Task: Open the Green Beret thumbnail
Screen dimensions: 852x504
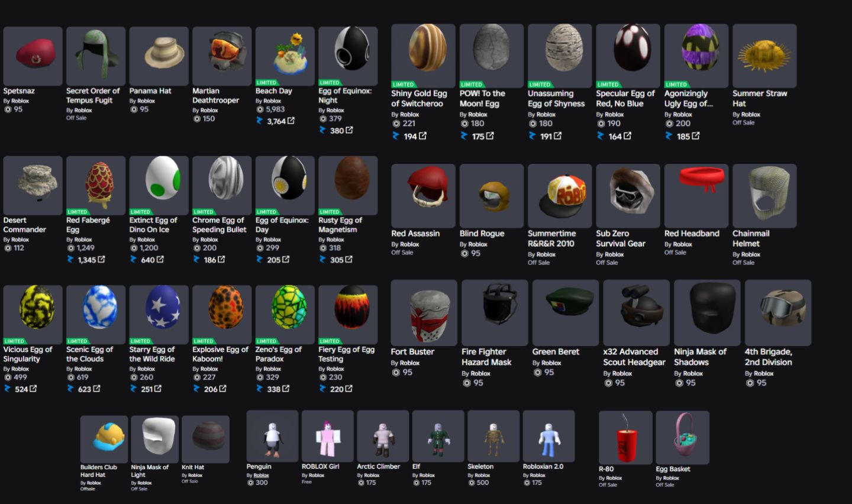Action: coord(566,313)
